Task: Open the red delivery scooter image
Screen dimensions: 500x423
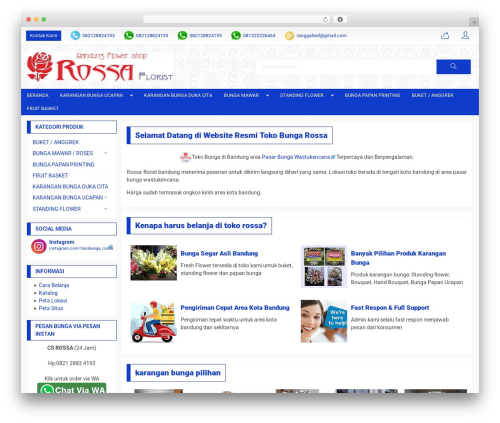Action: click(154, 322)
